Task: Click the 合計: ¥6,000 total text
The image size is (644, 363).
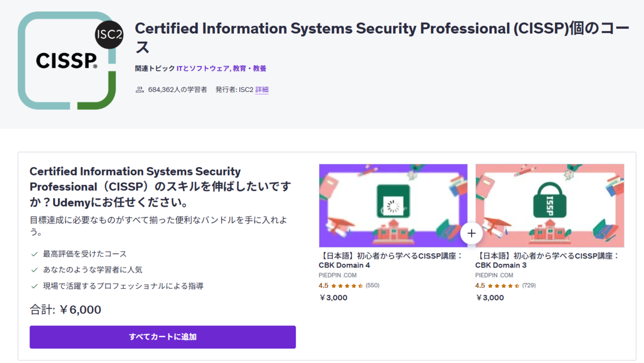Action: [x=65, y=310]
